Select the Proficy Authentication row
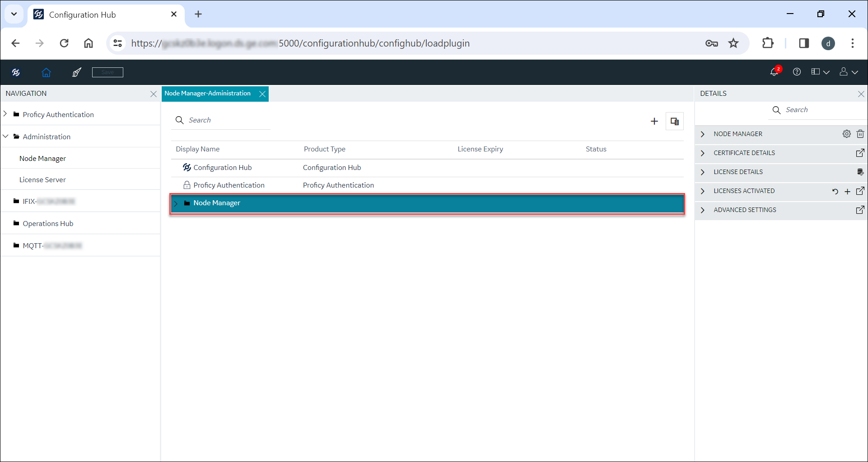This screenshot has height=462, width=868. (427, 185)
